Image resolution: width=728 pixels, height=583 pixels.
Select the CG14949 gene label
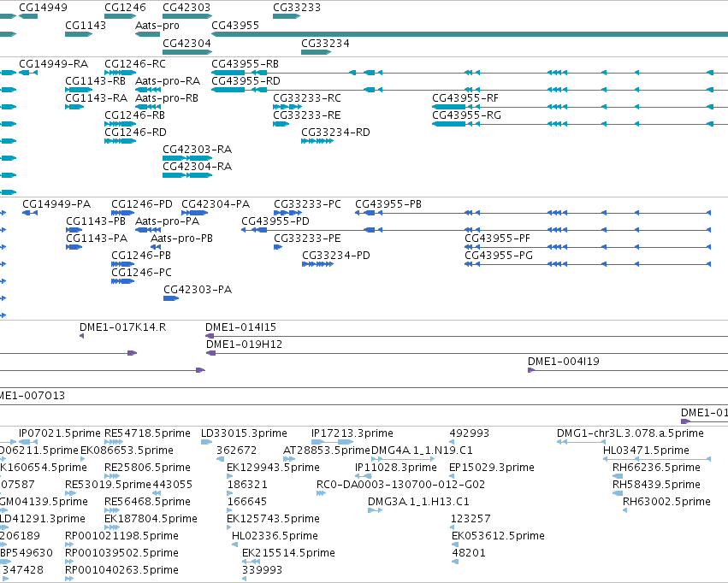click(x=43, y=8)
